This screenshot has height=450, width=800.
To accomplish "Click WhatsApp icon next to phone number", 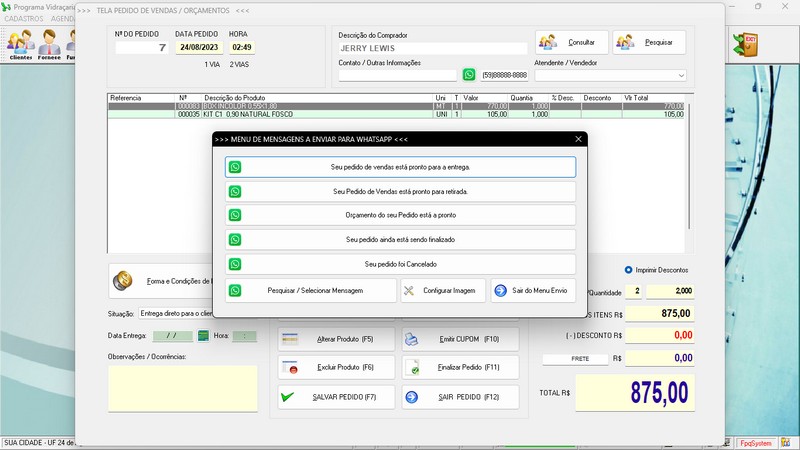I will pyautogui.click(x=469, y=75).
